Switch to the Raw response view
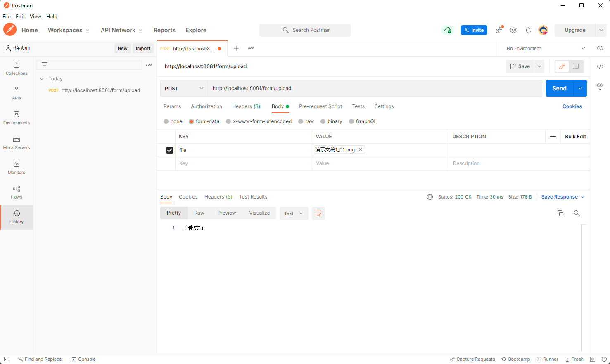This screenshot has width=610, height=364. pyautogui.click(x=199, y=213)
